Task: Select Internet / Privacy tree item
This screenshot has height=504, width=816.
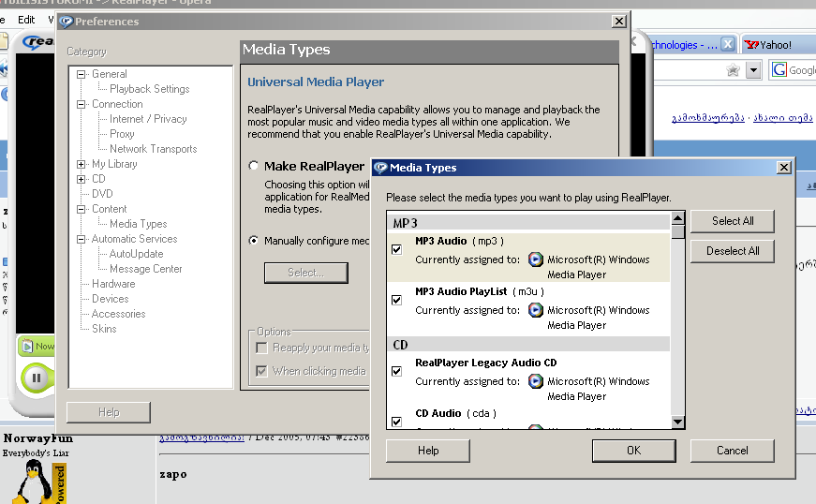Action: [x=148, y=119]
